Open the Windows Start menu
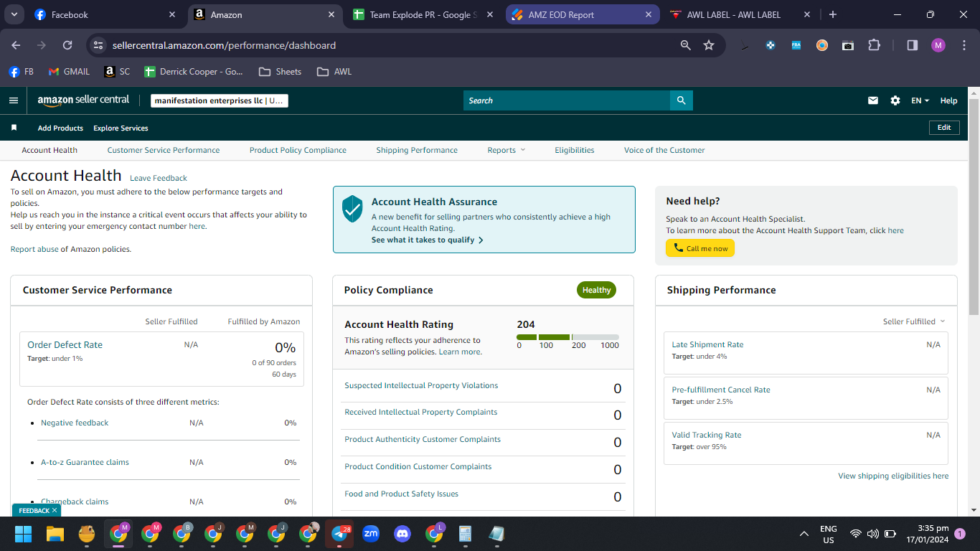This screenshot has height=551, width=980. coord(24,533)
